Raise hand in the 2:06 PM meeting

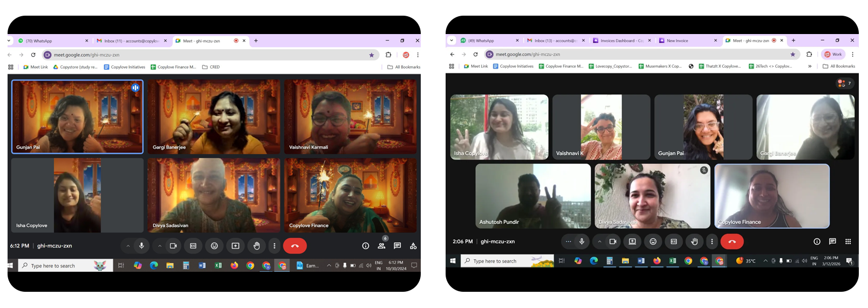click(695, 242)
